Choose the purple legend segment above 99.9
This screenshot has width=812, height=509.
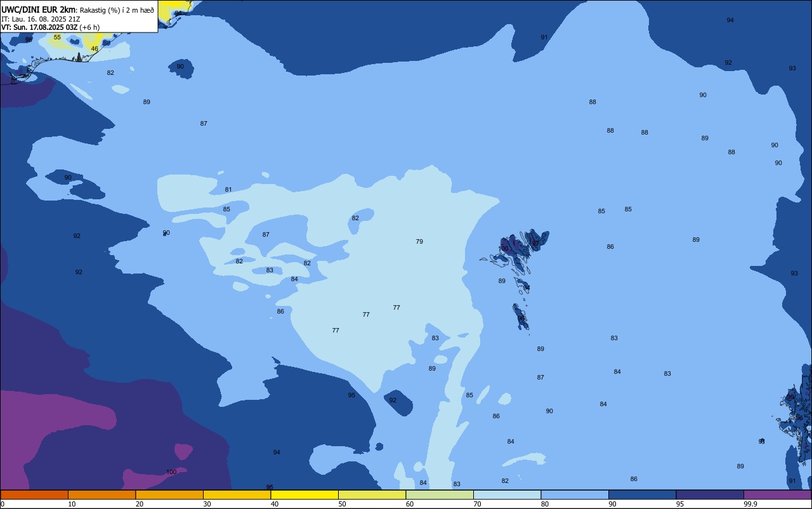pos(777,494)
